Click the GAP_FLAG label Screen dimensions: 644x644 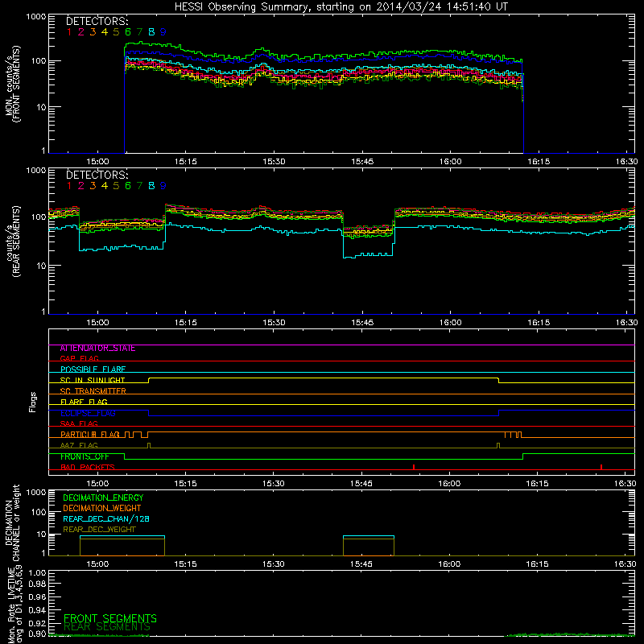tap(79, 358)
